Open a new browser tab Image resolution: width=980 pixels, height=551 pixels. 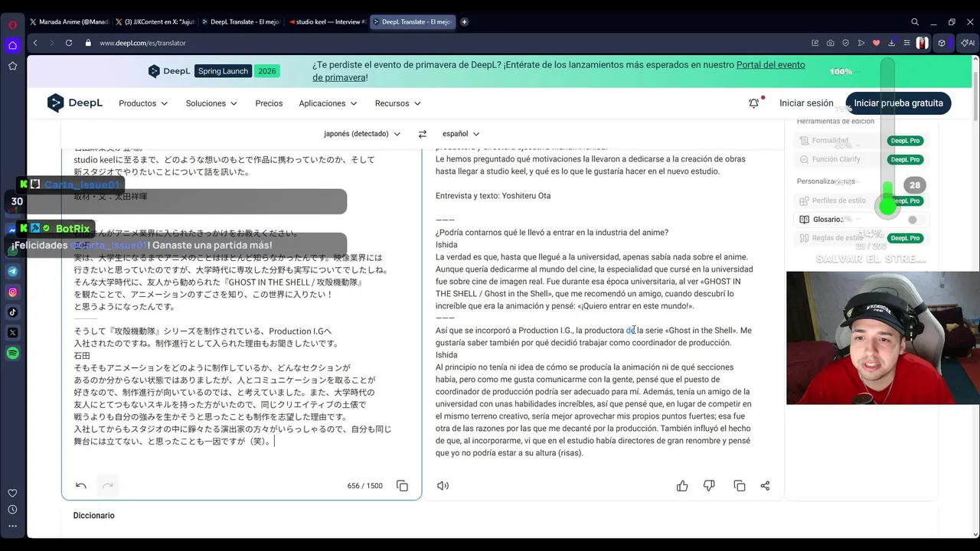464,22
